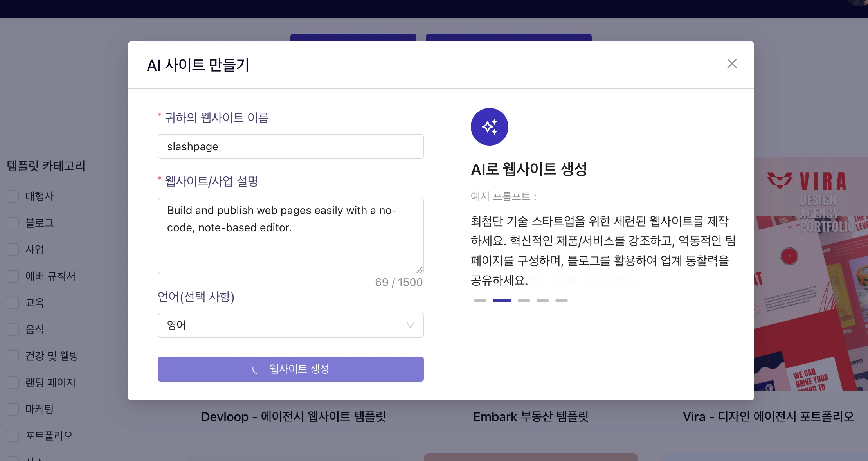This screenshot has width=868, height=461.
Task: Open the Embark 부동산 템플릿 link
Action: click(531, 417)
